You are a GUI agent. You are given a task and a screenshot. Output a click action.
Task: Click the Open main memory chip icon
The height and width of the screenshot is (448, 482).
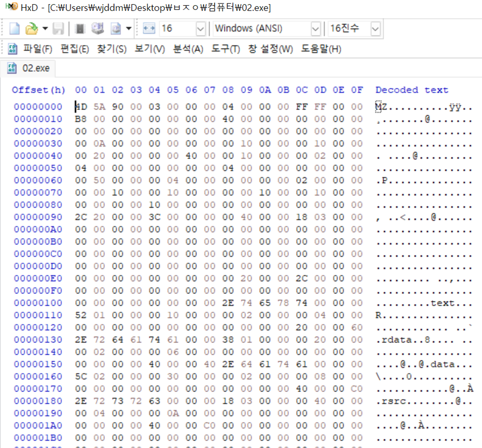point(80,28)
